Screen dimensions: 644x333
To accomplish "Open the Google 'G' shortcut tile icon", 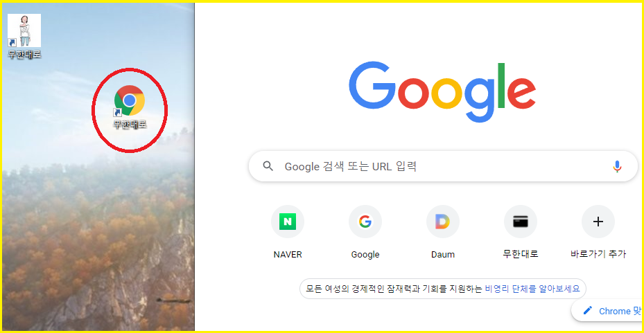I will (365, 222).
